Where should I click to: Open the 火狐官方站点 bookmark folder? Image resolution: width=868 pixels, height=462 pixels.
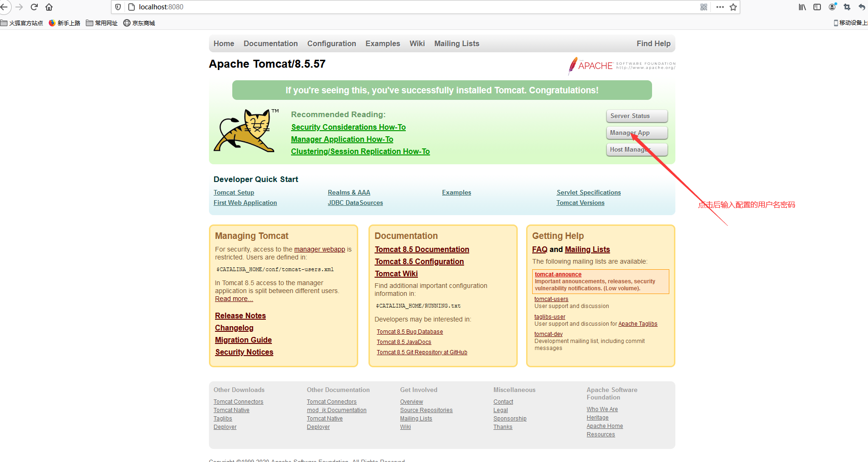tap(22, 23)
